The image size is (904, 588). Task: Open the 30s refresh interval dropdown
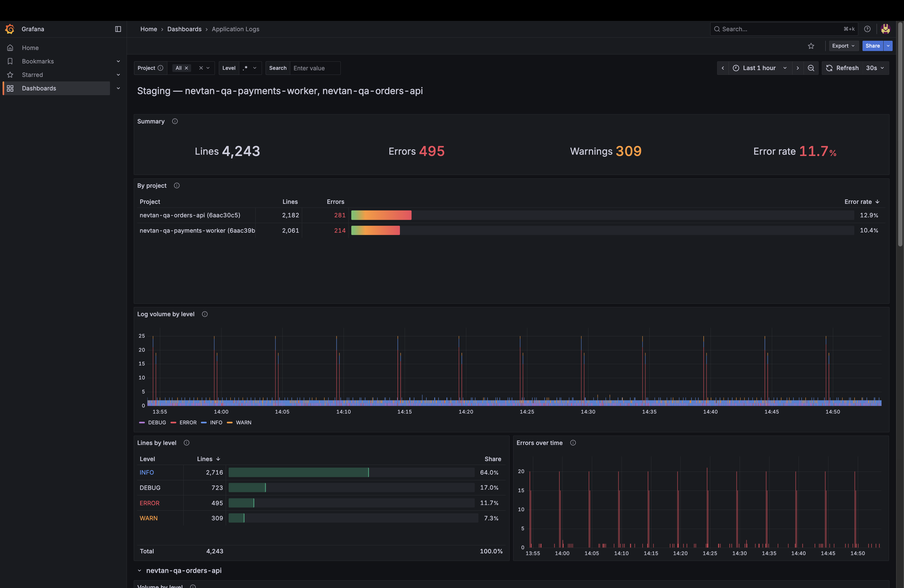tap(875, 68)
